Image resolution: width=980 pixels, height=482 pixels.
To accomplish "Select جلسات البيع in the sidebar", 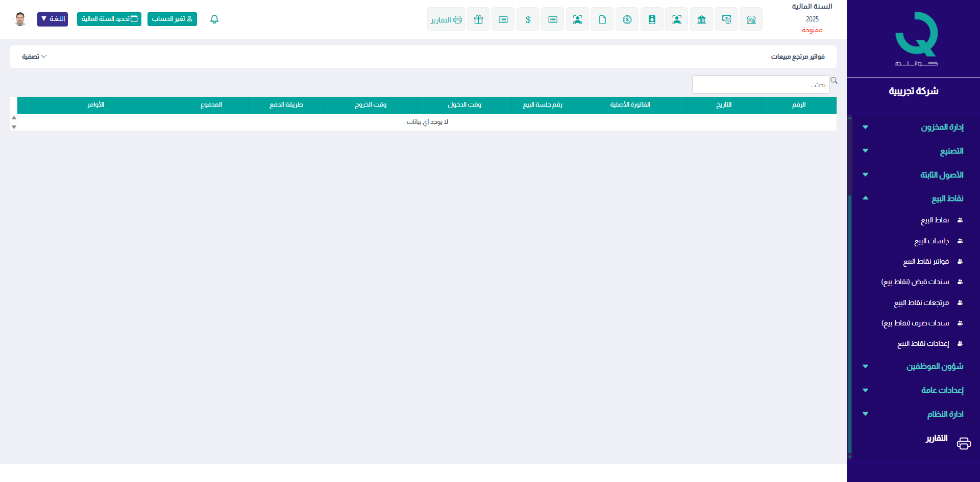I will coord(931,241).
